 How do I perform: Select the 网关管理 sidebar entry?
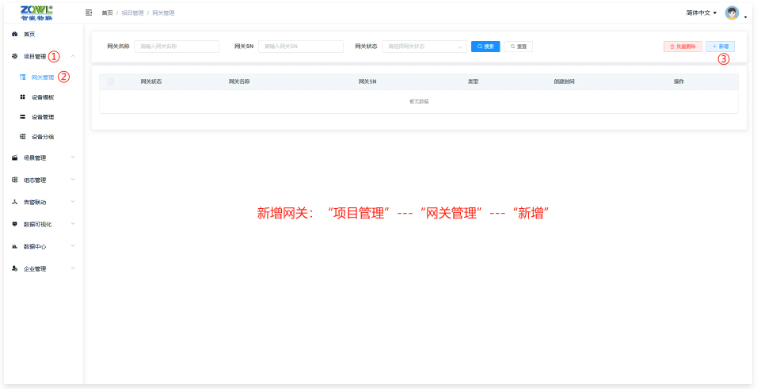(x=43, y=77)
